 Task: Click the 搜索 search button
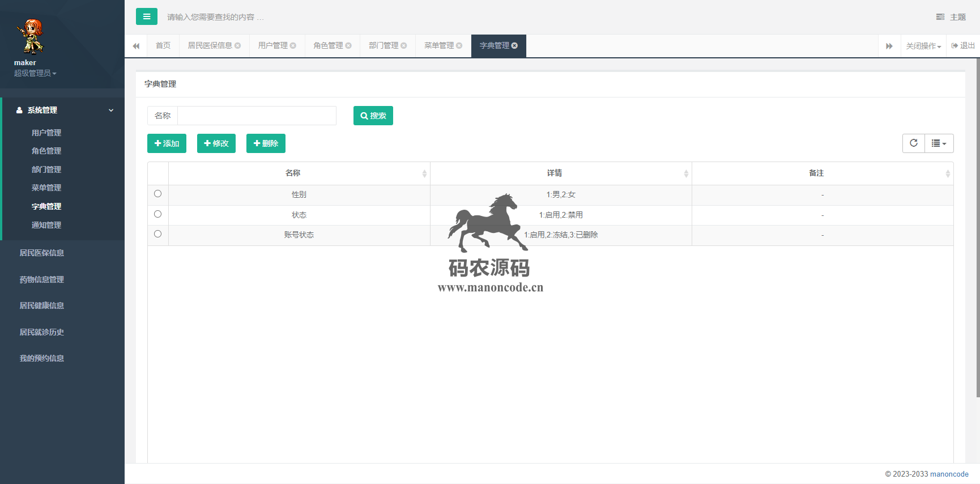point(373,116)
